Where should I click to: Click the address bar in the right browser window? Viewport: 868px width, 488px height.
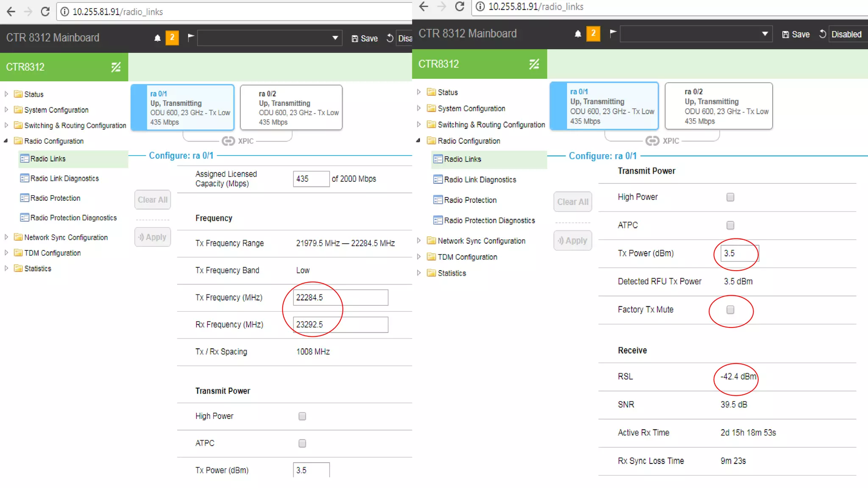tap(670, 6)
